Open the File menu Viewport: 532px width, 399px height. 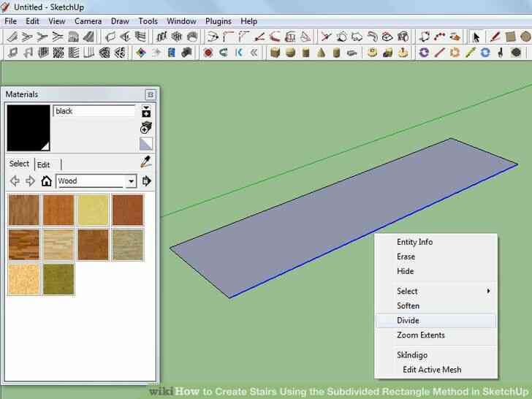[10, 21]
